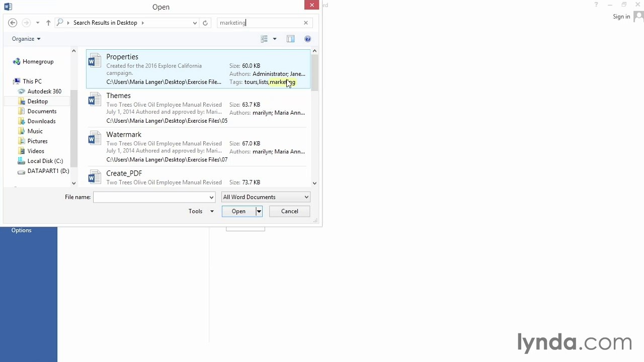Image resolution: width=644 pixels, height=362 pixels.
Task: Click Word icon beside Create_PDF file
Action: [95, 177]
